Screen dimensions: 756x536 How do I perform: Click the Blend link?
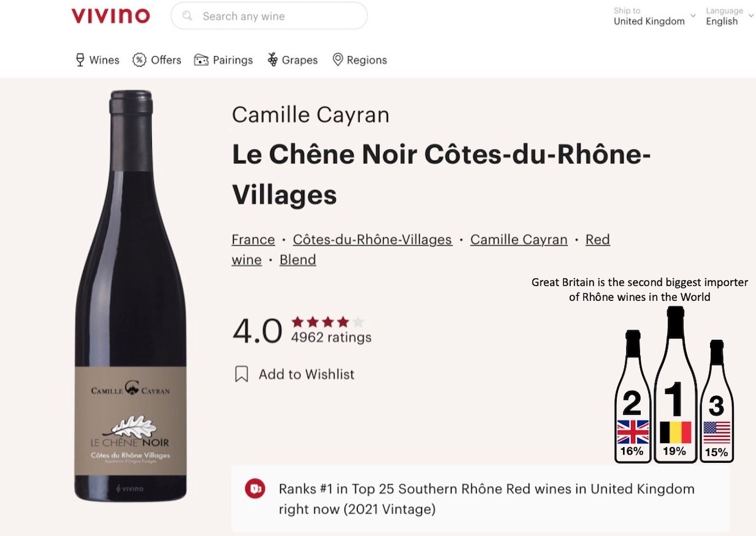(x=297, y=260)
